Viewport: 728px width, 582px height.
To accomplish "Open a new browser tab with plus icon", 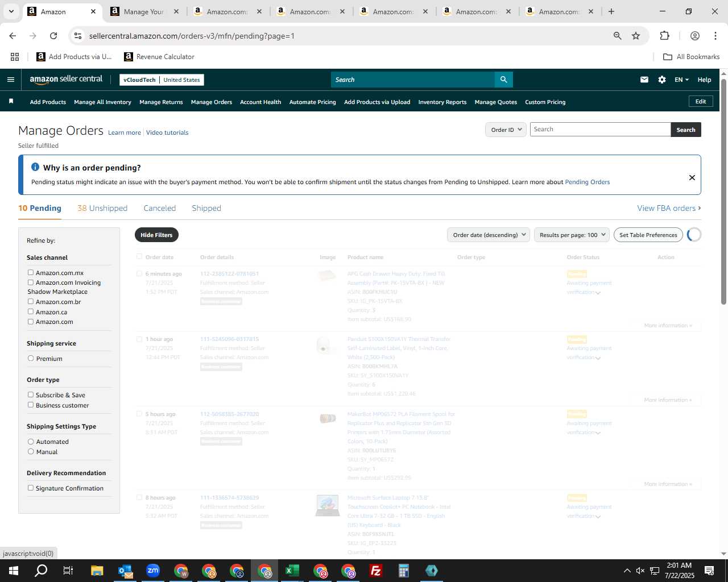I will pyautogui.click(x=611, y=11).
